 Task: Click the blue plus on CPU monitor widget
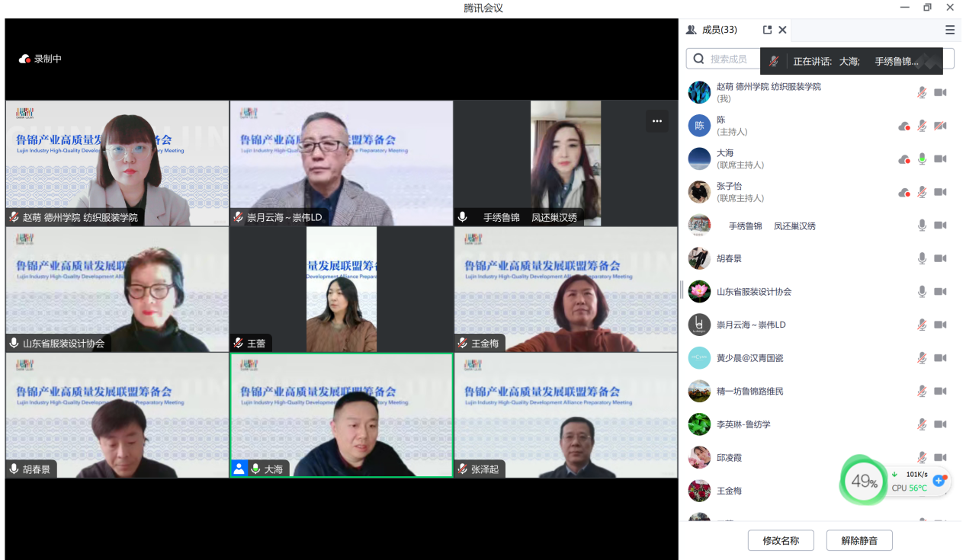pyautogui.click(x=939, y=481)
